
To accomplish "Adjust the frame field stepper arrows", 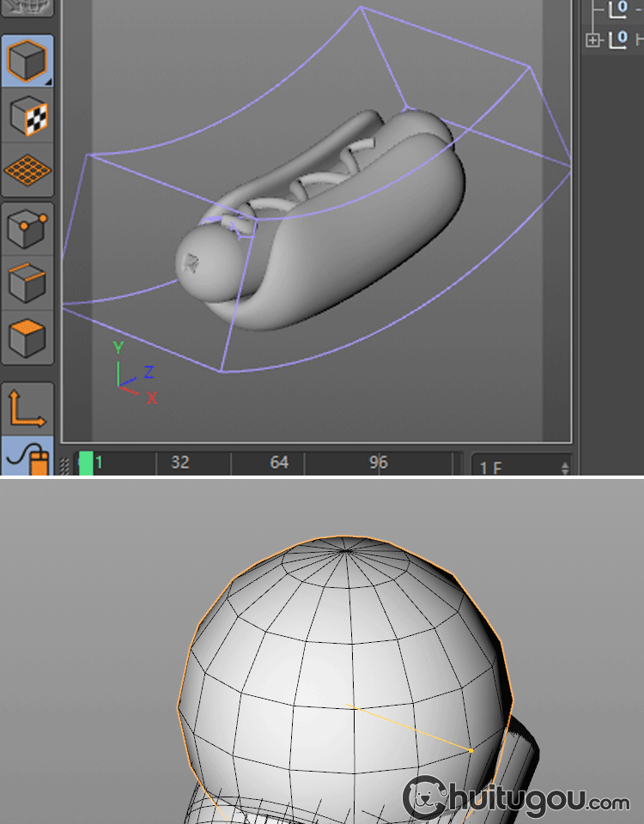I will tap(564, 468).
